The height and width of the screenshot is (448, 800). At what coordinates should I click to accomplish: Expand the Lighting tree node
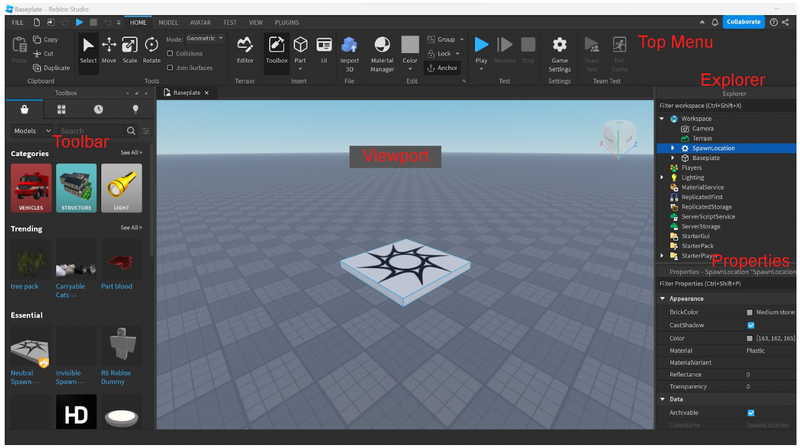point(662,177)
